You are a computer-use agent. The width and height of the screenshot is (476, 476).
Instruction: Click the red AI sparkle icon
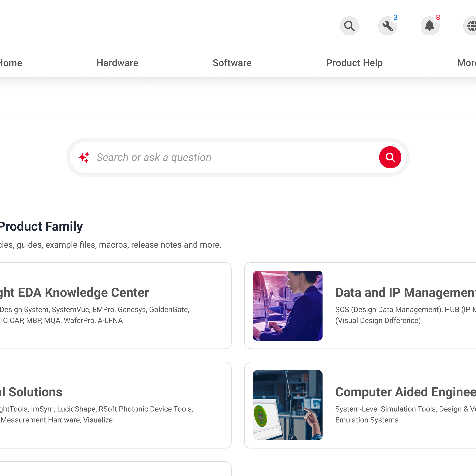(84, 157)
